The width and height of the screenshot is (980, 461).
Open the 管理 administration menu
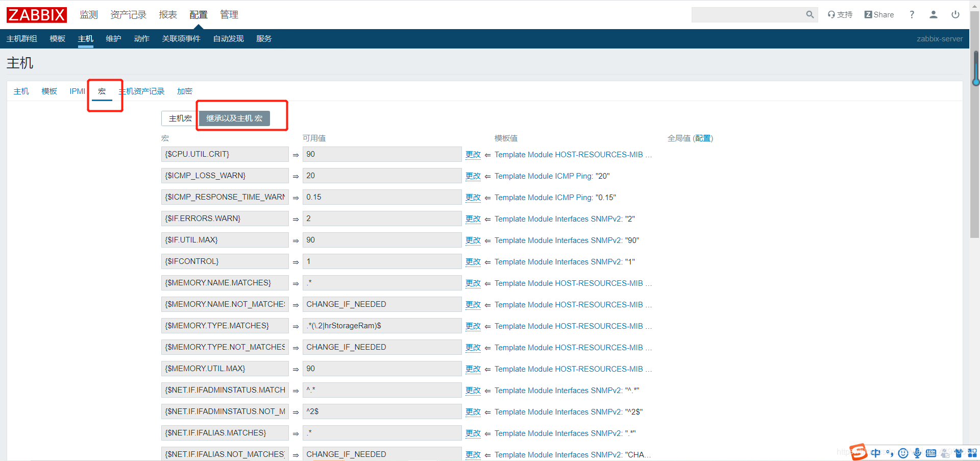[229, 15]
